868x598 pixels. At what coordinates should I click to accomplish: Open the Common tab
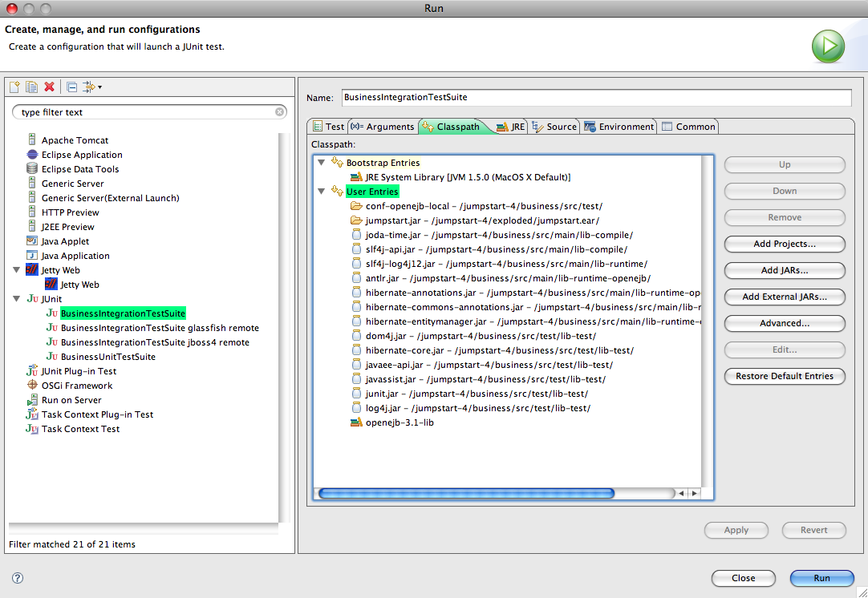[x=688, y=127]
